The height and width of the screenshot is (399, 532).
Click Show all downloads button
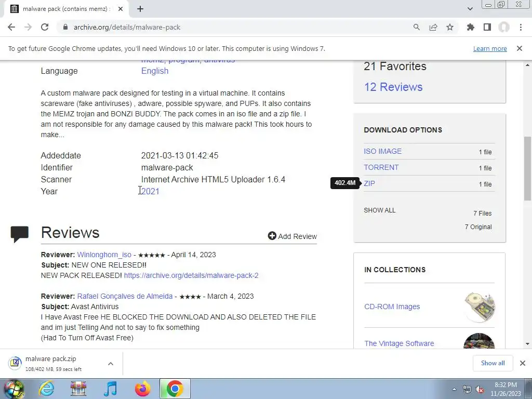[x=493, y=363]
